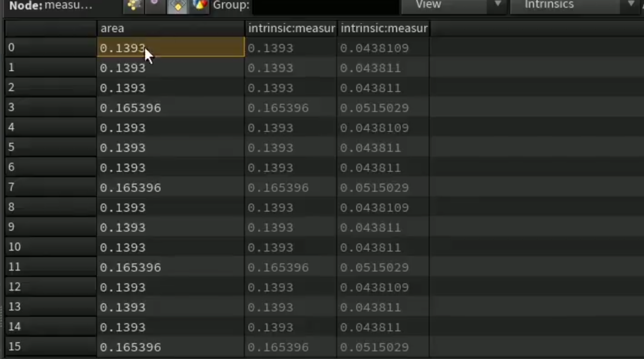Click intrinsic:measur header next to area column

pos(291,28)
